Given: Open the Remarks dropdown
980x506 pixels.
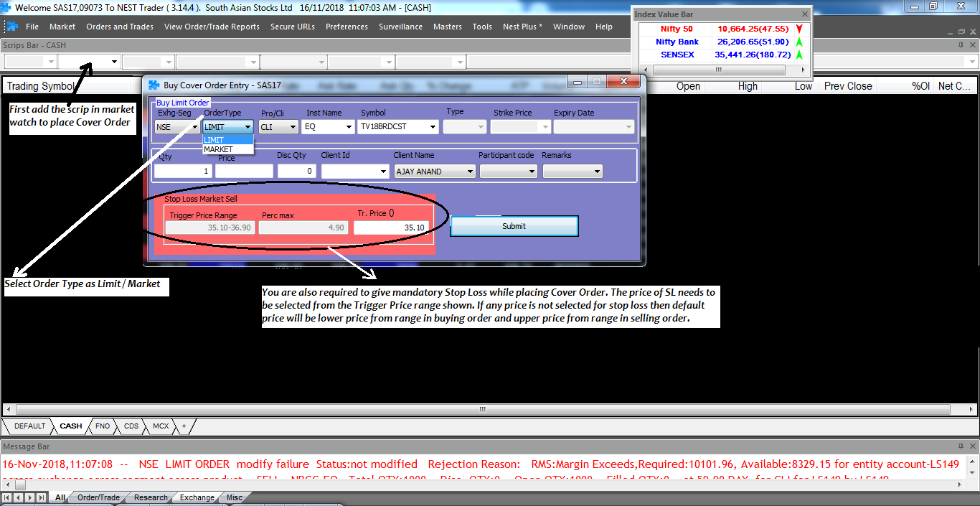Looking at the screenshot, I should pyautogui.click(x=598, y=172).
